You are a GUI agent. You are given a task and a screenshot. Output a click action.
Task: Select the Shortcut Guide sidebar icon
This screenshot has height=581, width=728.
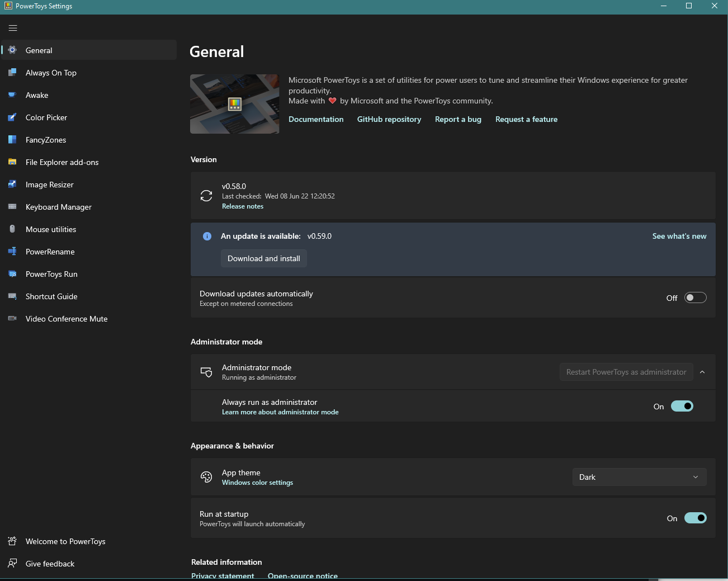pos(12,296)
